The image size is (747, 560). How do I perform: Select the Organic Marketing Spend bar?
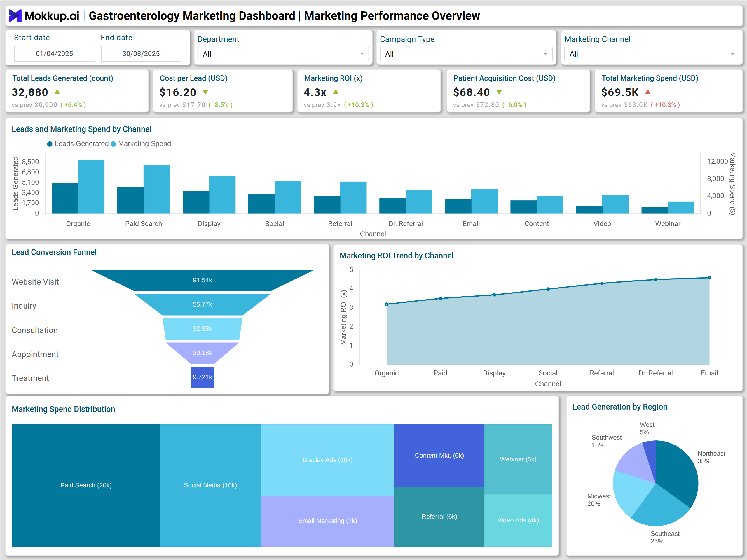pyautogui.click(x=91, y=186)
